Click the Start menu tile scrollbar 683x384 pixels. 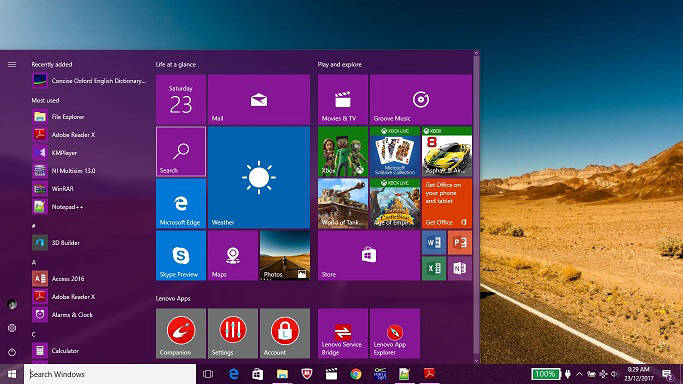coord(477,207)
